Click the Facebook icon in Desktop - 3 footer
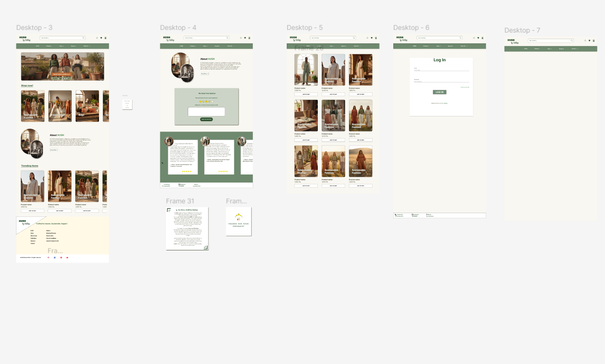The image size is (605, 364). 55,257
